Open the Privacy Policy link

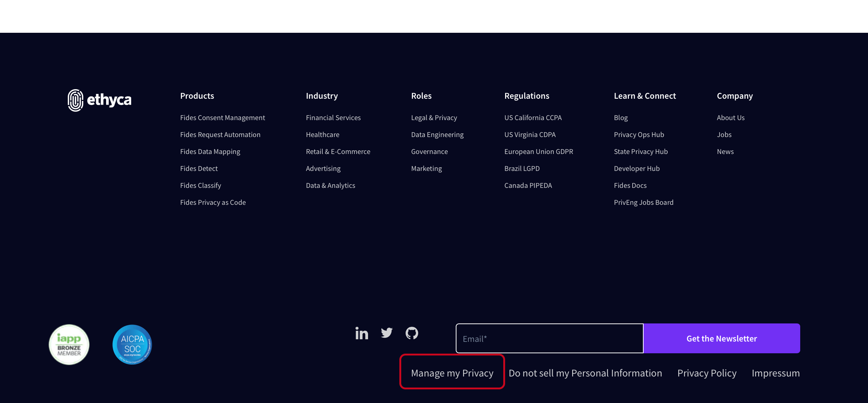(x=707, y=373)
